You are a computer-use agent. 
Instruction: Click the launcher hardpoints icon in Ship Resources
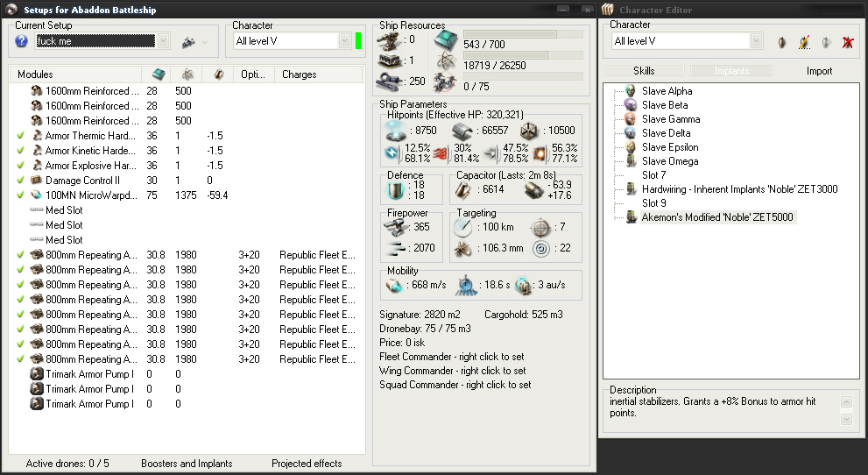tap(390, 60)
